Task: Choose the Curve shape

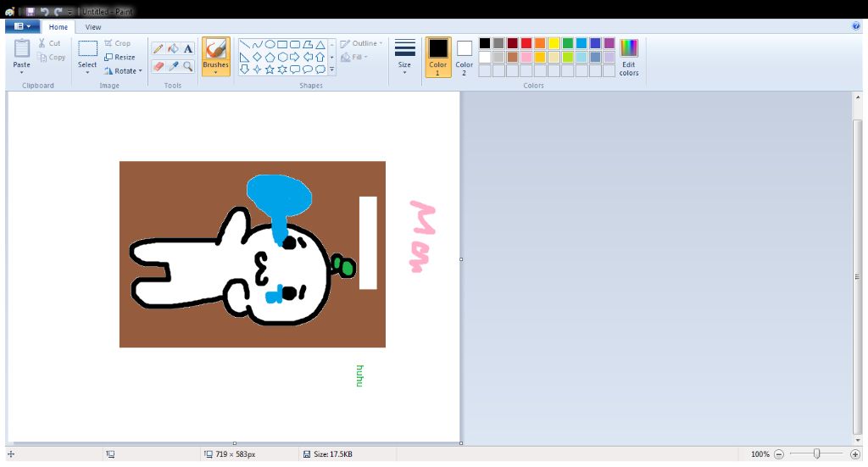Action: click(258, 44)
